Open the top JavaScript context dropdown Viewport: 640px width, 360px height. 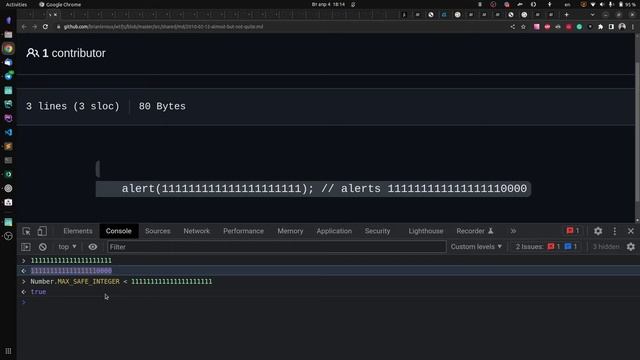click(67, 247)
